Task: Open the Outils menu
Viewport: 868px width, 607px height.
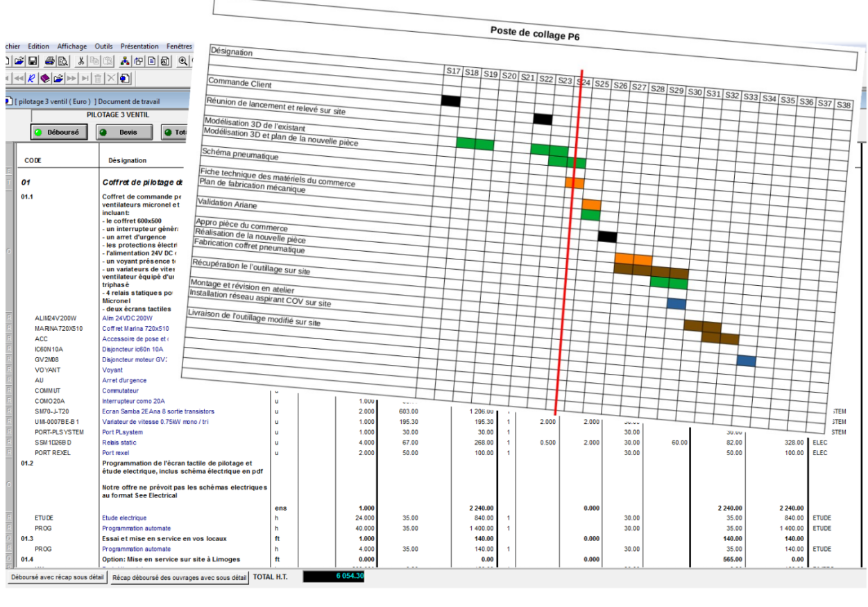Action: coord(104,46)
